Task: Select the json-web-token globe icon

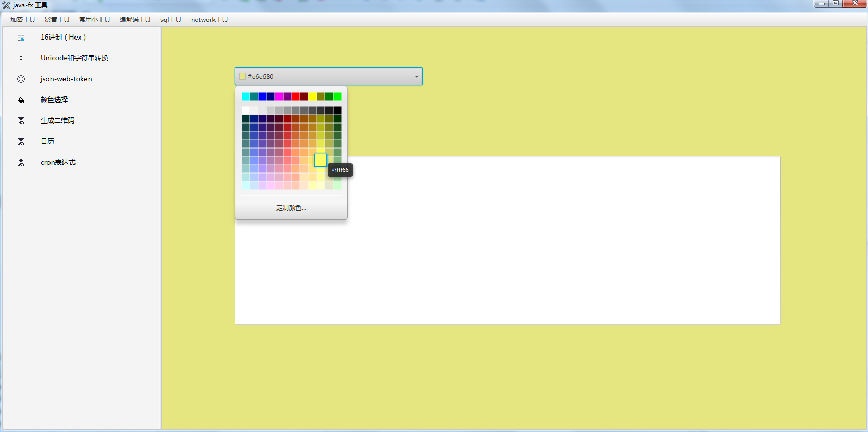Action: click(21, 79)
